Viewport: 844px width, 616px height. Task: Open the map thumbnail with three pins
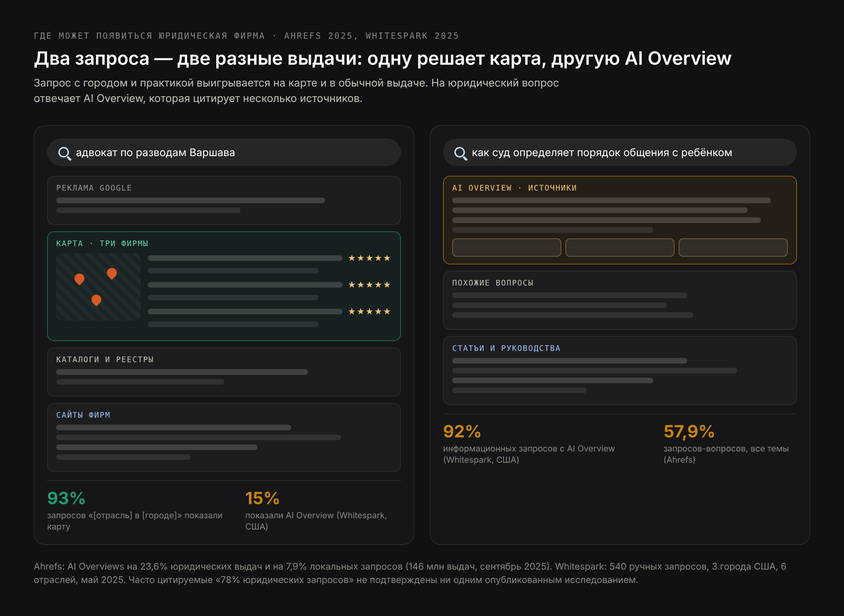[98, 287]
